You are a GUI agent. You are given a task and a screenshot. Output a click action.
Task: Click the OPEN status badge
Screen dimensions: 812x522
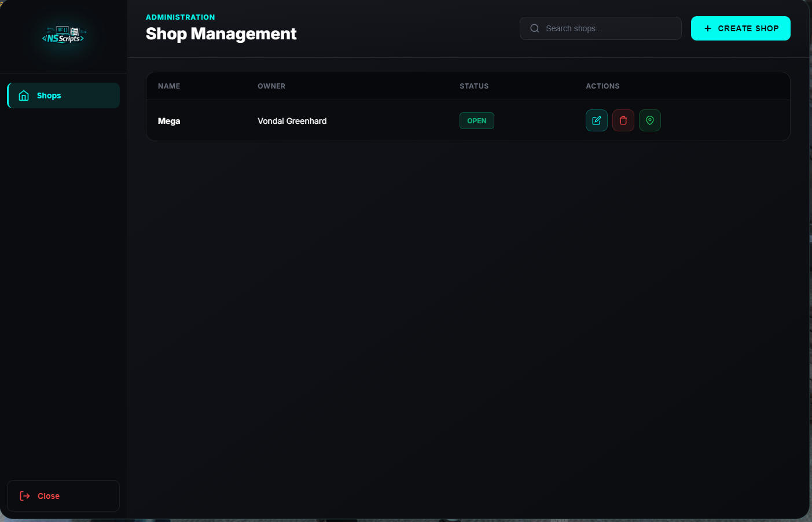tap(477, 121)
